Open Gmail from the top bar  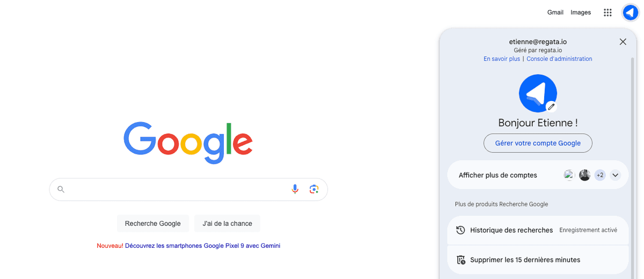coord(555,12)
